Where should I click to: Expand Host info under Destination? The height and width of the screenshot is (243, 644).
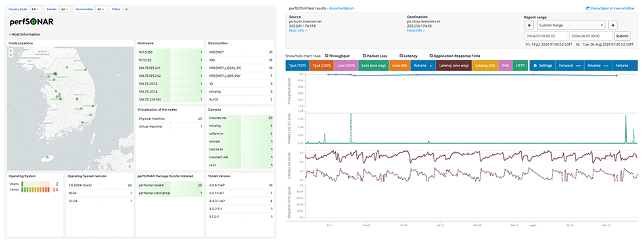click(416, 30)
